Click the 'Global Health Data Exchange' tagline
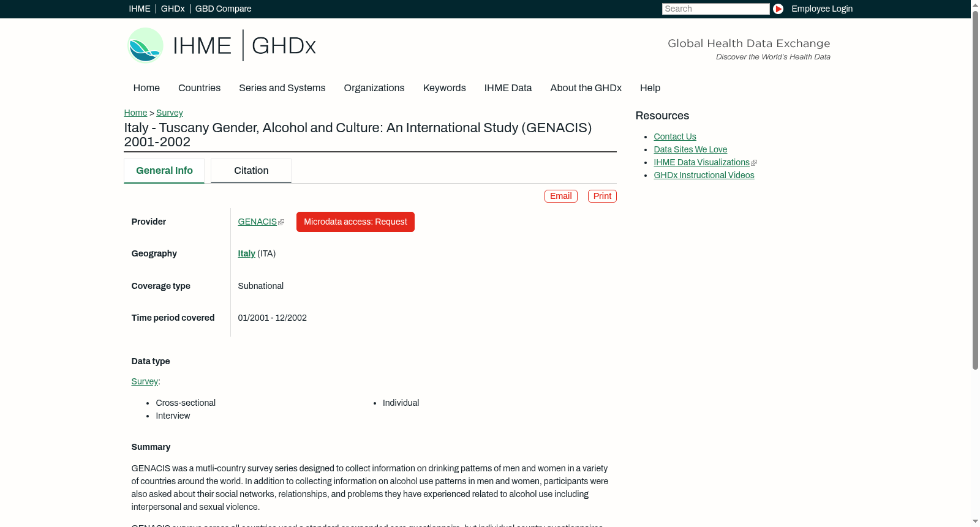980x527 pixels. 749,43
